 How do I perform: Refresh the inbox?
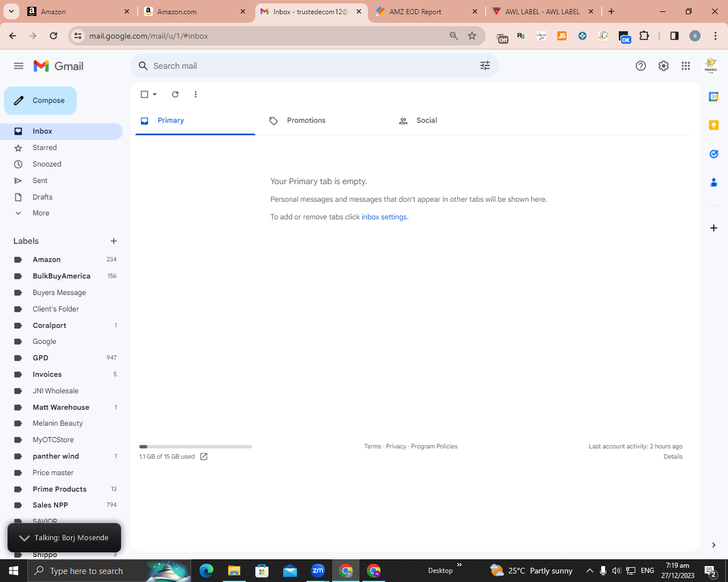[x=175, y=94]
